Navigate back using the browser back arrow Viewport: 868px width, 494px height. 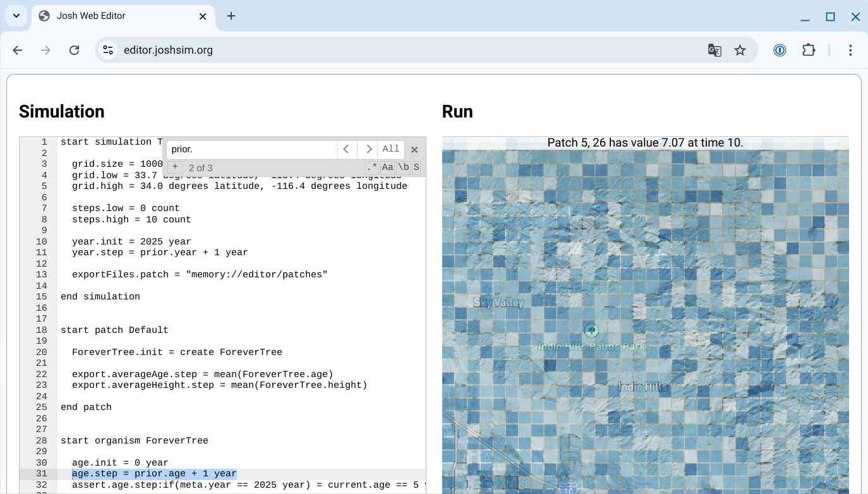[17, 50]
